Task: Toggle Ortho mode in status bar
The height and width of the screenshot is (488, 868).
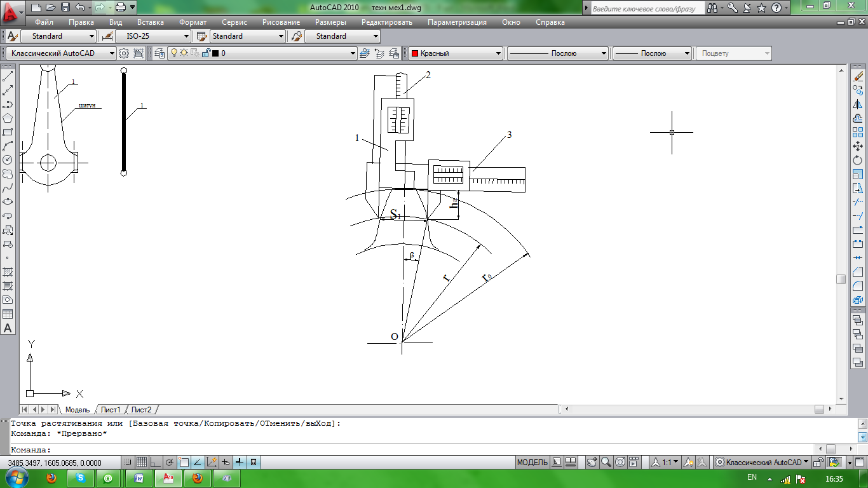Action: 156,462
